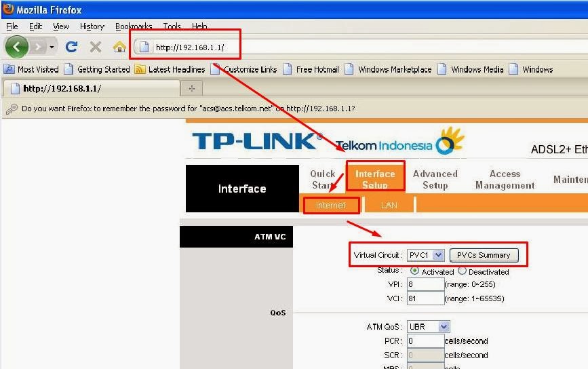Click the VPI input field
Screen dimensions: 588x369
[x=425, y=284]
